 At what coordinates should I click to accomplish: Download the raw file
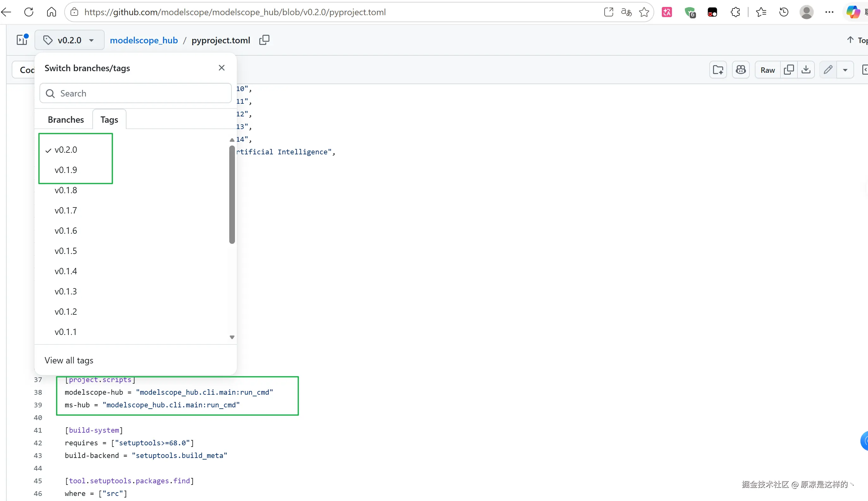click(806, 70)
